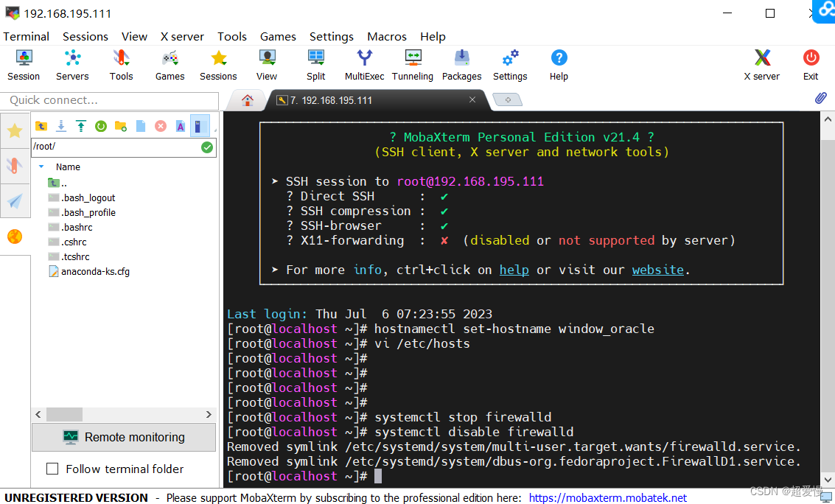Open the Settings menu

(x=331, y=36)
